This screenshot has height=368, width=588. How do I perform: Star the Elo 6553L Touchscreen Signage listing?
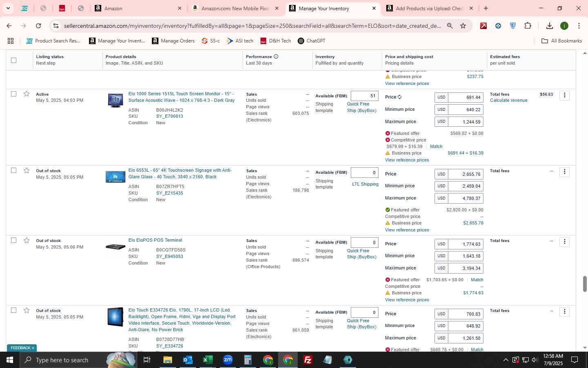point(27,171)
